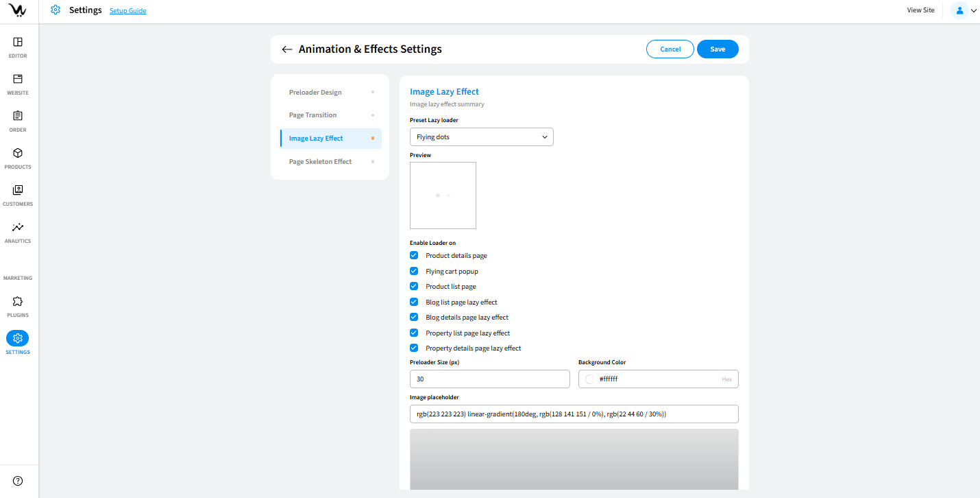980x498 pixels.
Task: Open Plugins puzzle icon
Action: pyautogui.click(x=18, y=302)
